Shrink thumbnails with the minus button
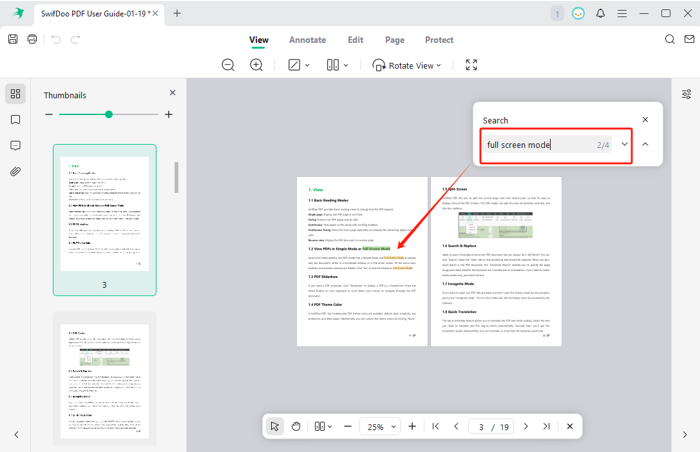The width and height of the screenshot is (700, 452). 49,114
